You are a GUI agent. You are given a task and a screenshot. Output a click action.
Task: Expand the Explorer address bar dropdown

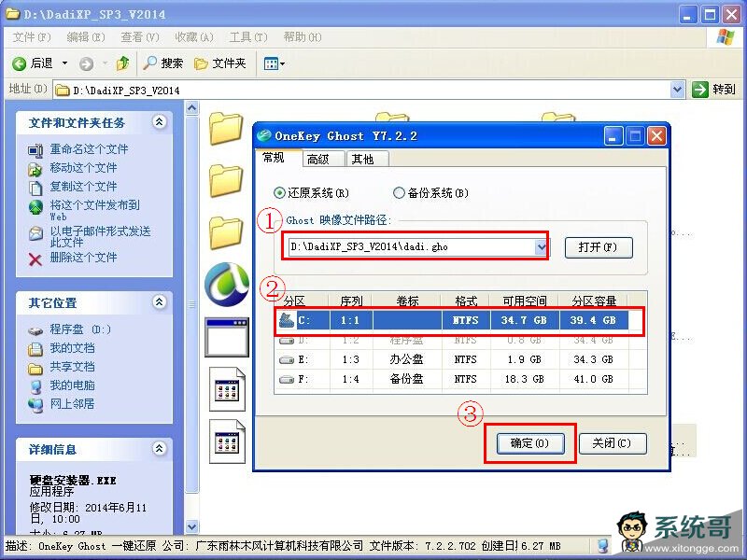click(x=677, y=89)
